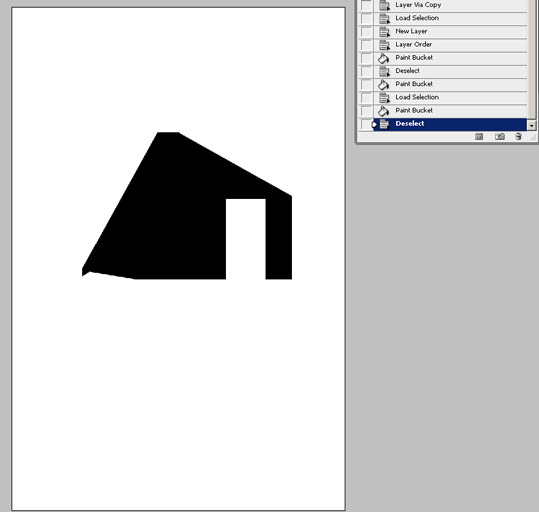Click the white doorway in black shape
The width and height of the screenshot is (539, 512).
click(245, 239)
